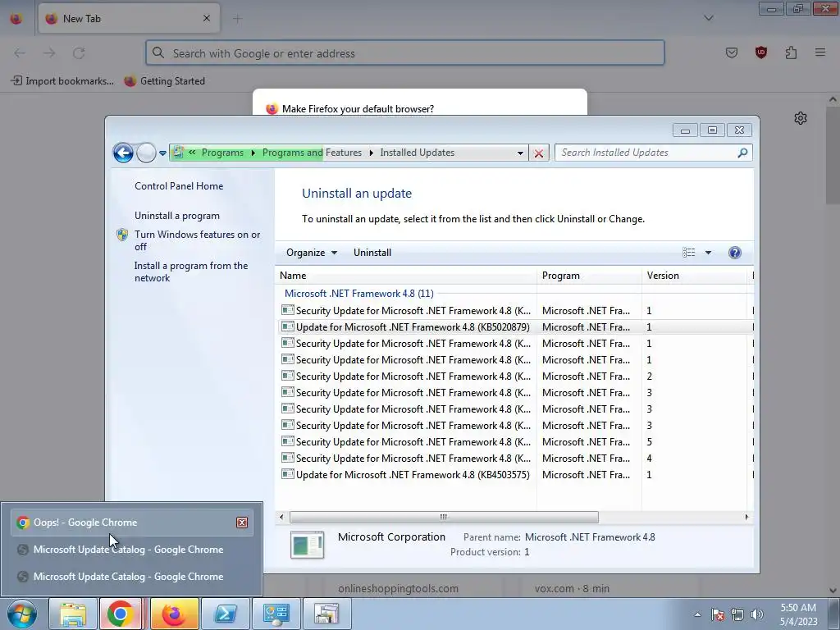Click Installed Updates in the breadcrumb
This screenshot has height=630, width=840.
point(417,153)
